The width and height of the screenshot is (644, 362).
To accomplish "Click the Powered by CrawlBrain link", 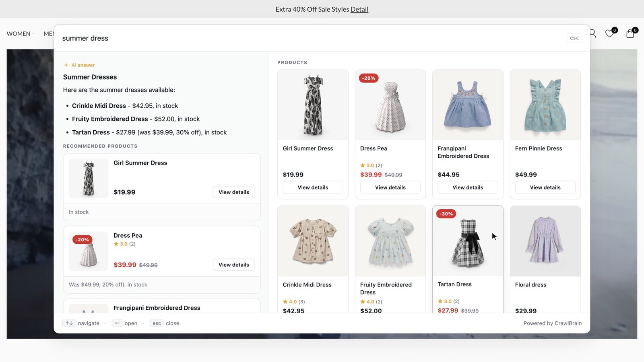I will pos(553,323).
